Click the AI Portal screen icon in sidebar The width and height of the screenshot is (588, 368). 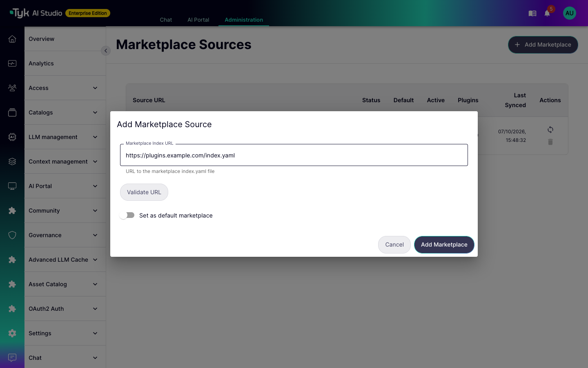[12, 186]
